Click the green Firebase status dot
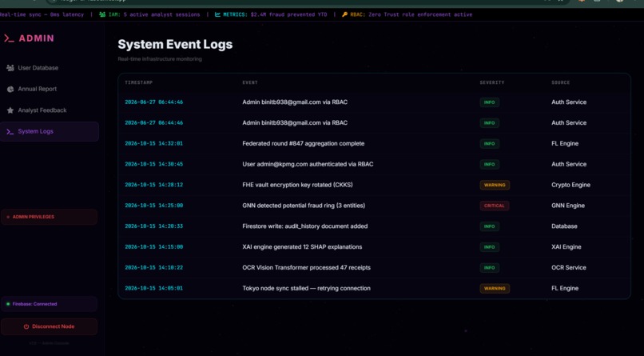Image resolution: width=644 pixels, height=356 pixels. pos(8,304)
